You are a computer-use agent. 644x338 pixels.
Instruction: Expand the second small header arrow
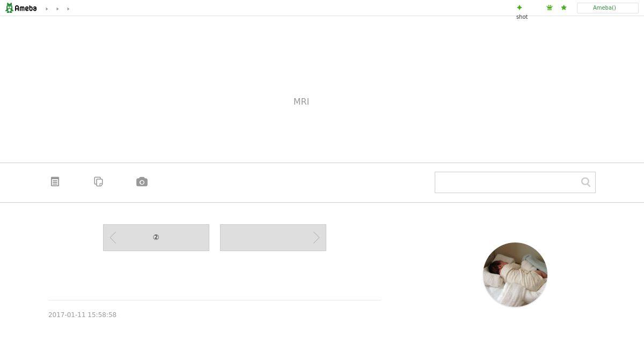click(57, 9)
